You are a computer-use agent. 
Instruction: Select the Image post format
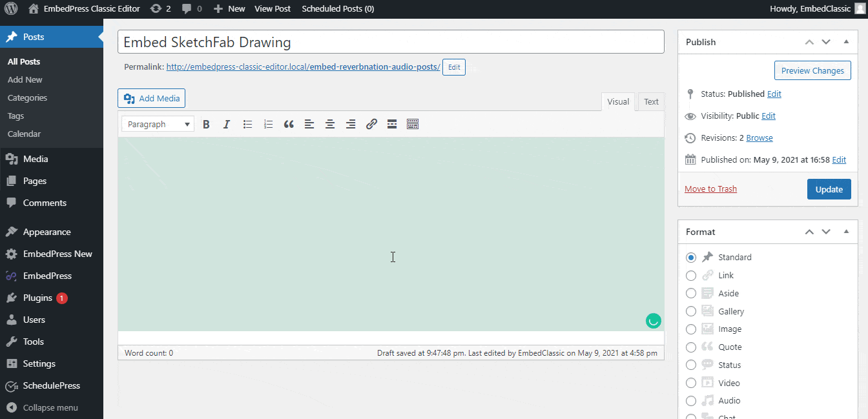(691, 329)
